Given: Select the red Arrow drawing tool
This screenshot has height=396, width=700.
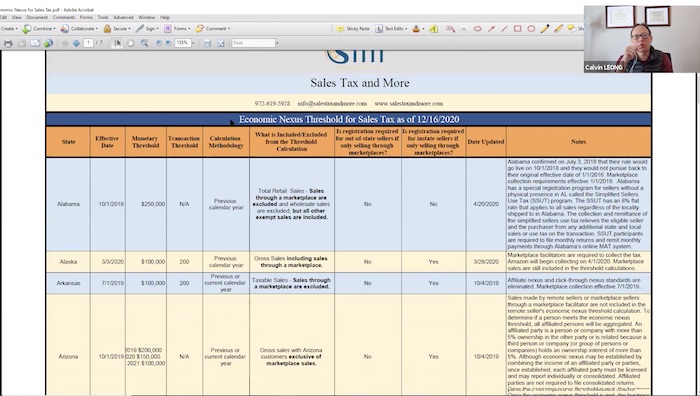Looking at the screenshot, I should point(491,29).
